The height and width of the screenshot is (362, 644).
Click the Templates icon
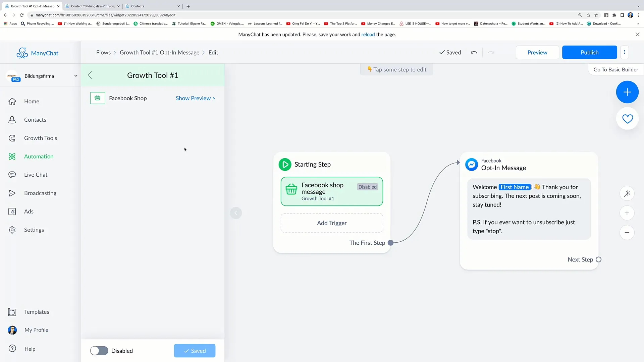click(x=12, y=312)
